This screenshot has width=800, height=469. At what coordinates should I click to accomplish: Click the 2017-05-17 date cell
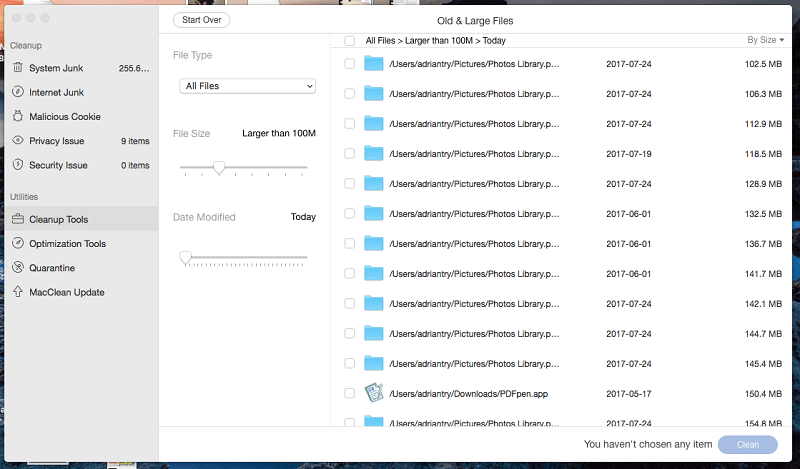tap(629, 393)
